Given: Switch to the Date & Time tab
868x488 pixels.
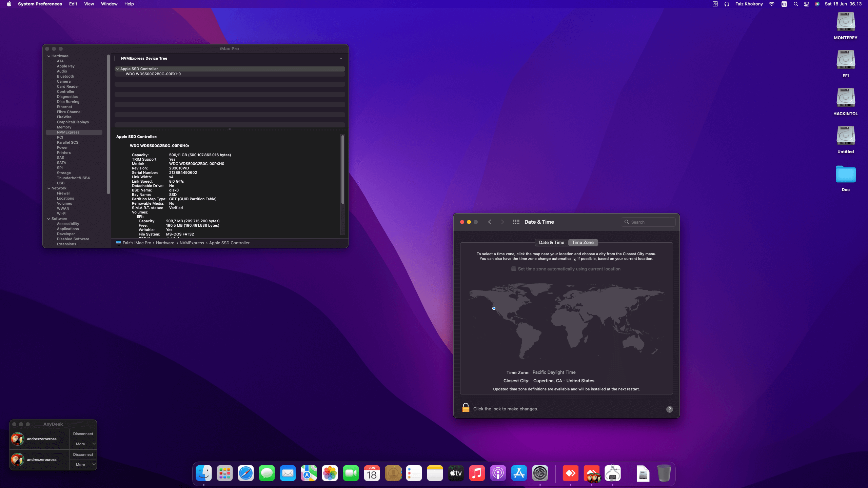Looking at the screenshot, I should click(551, 243).
